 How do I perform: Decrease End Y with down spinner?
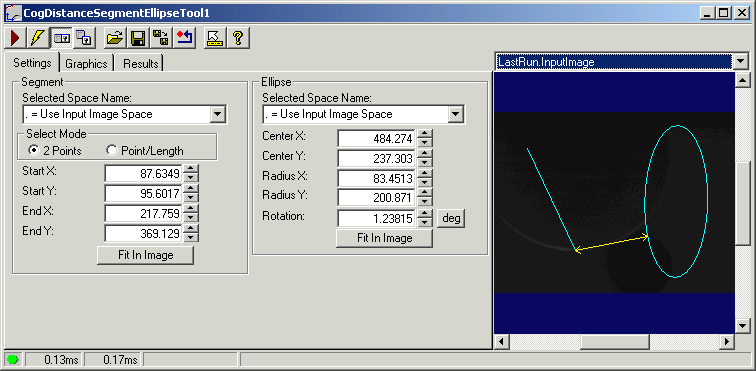[191, 238]
